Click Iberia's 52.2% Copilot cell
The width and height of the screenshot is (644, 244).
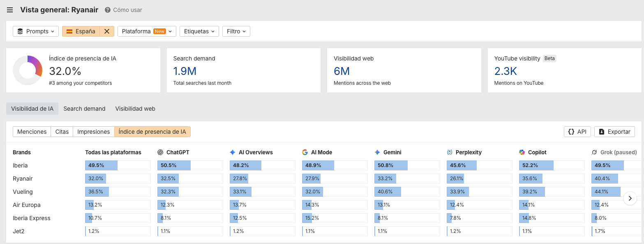pos(552,165)
